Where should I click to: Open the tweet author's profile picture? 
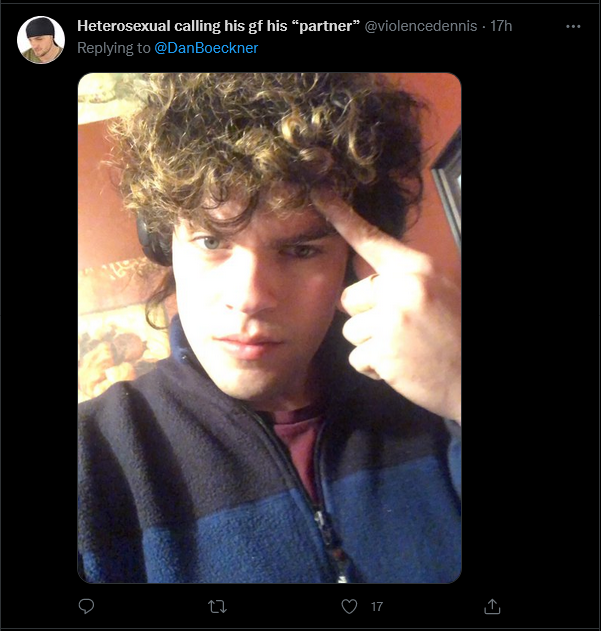[x=41, y=40]
